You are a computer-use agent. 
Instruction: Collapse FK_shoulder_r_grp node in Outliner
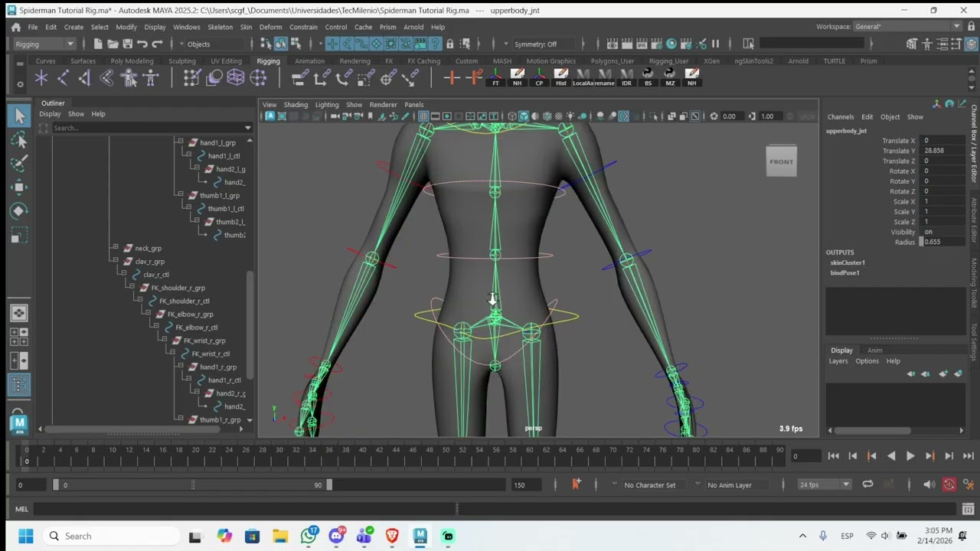(132, 288)
